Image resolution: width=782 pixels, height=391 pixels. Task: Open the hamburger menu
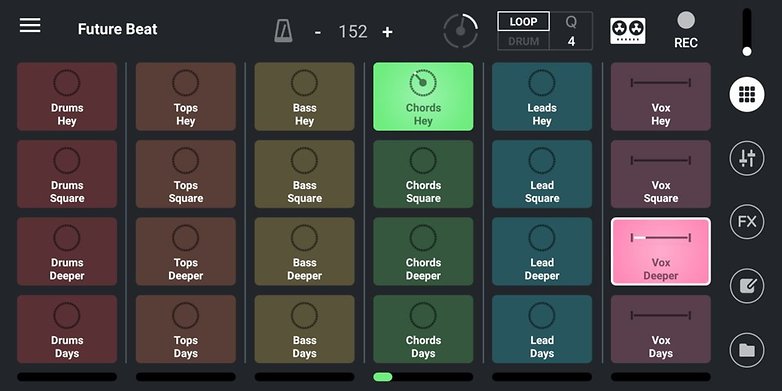pyautogui.click(x=30, y=25)
